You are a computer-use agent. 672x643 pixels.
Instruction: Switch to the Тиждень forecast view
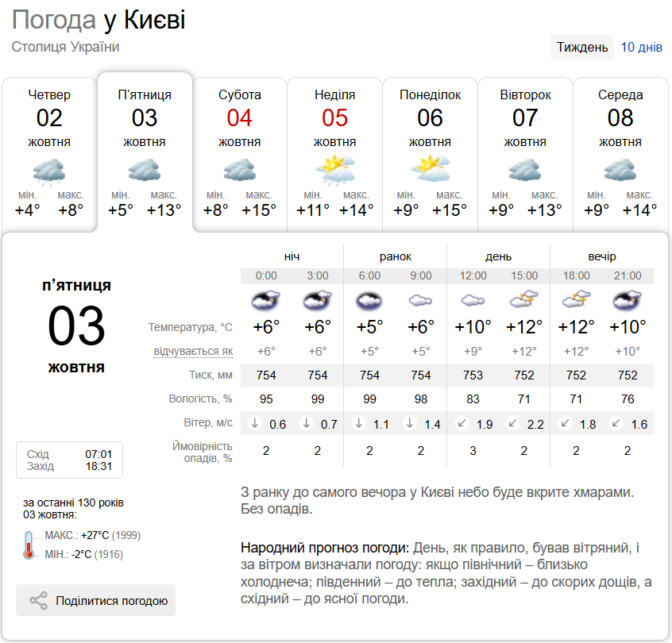click(582, 47)
